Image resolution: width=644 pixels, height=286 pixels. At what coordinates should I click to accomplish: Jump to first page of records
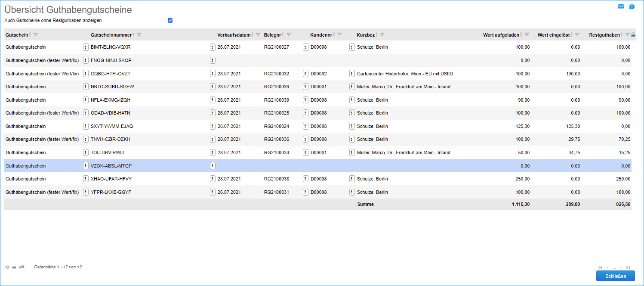pos(600,267)
